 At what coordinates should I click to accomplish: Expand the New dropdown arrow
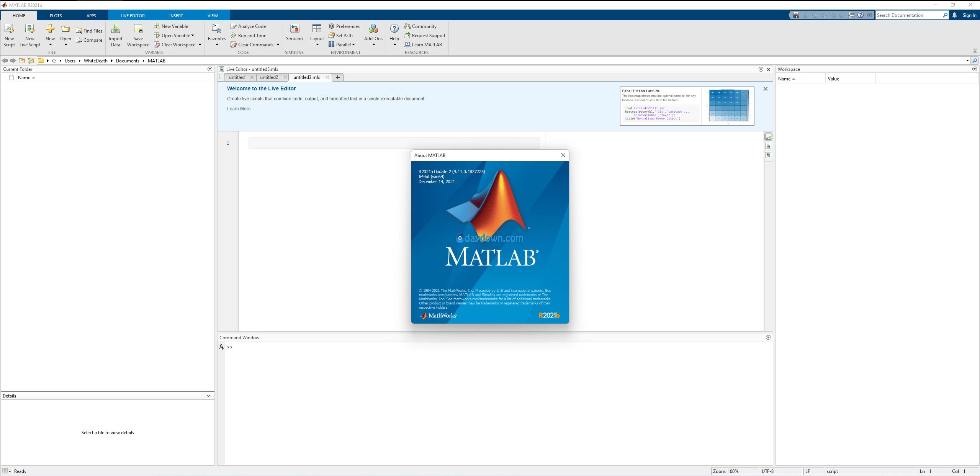tap(50, 45)
